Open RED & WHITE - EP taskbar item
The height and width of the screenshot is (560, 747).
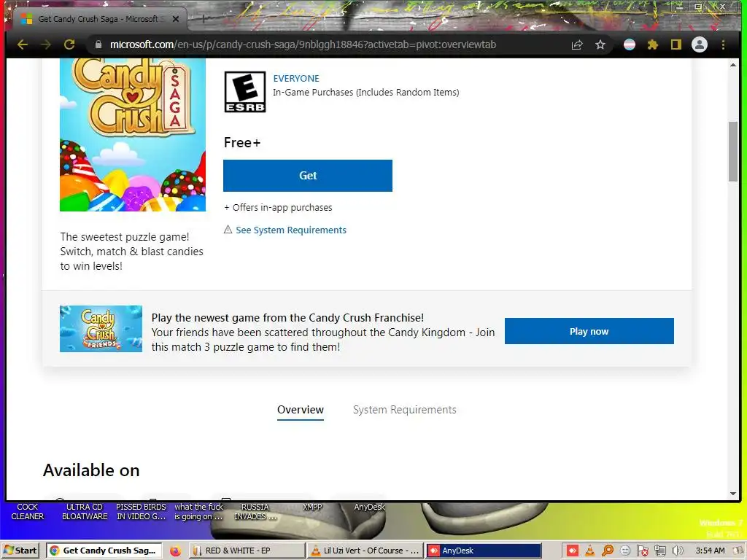pos(247,551)
